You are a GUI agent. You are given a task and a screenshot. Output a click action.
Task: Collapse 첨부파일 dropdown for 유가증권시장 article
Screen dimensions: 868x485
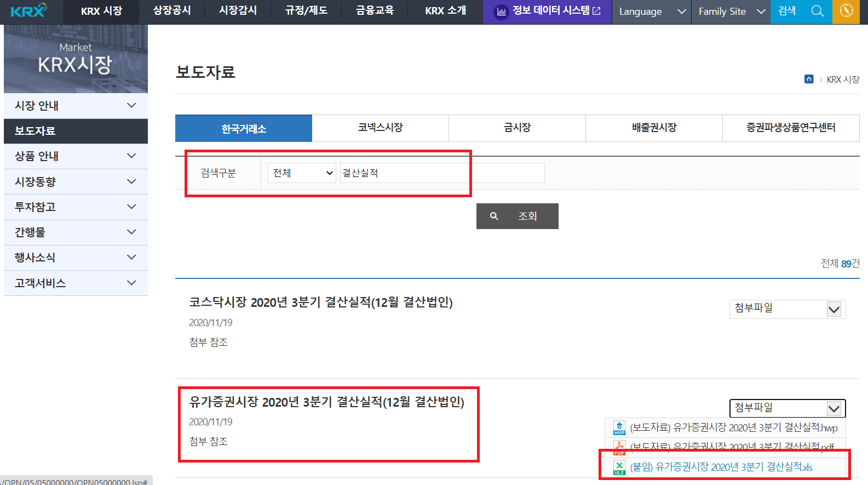pos(787,408)
